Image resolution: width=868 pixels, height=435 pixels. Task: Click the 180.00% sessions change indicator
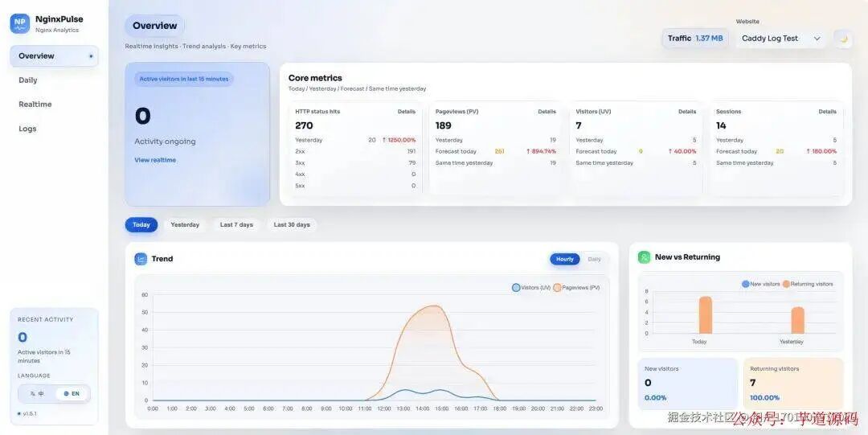[x=821, y=151]
